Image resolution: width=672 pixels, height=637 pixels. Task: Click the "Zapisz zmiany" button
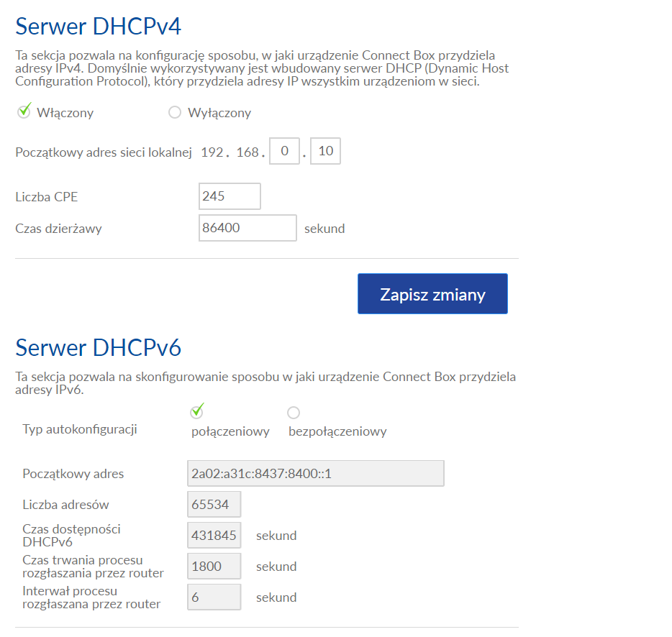coord(432,293)
